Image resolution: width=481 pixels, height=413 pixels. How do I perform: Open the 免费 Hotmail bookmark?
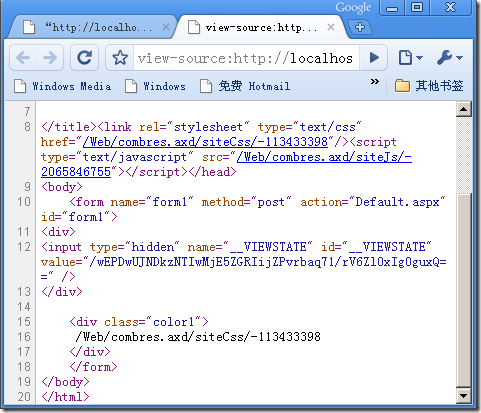click(x=245, y=86)
